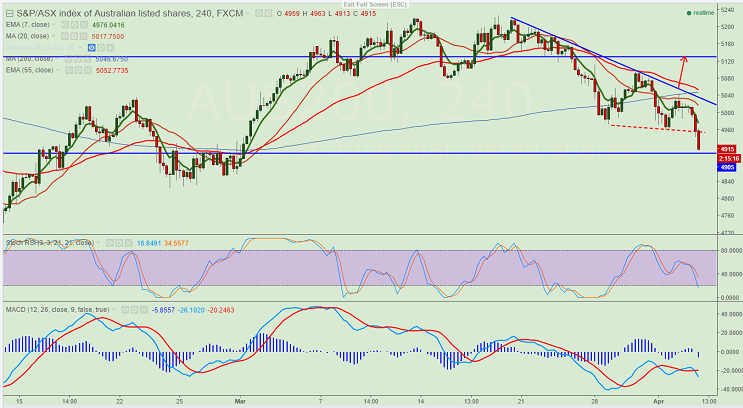Open the symbol title dropdown arrow after FXCM
The height and width of the screenshot is (408, 743).
[x=247, y=13]
